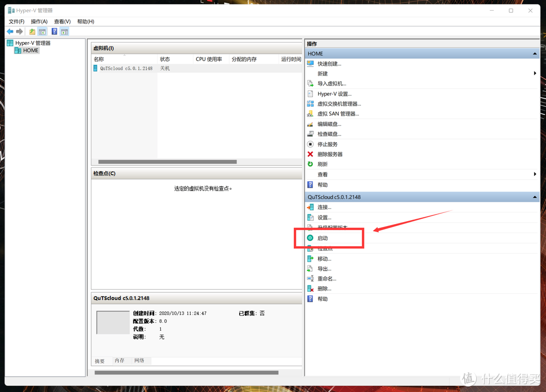The height and width of the screenshot is (392, 546).
Task: Sort by 状态 column header
Action: pos(175,59)
